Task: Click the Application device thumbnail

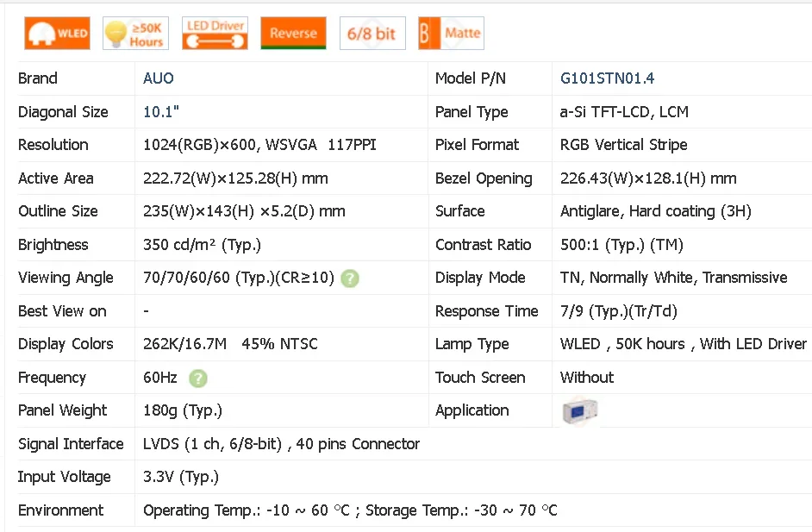Action: (x=580, y=411)
